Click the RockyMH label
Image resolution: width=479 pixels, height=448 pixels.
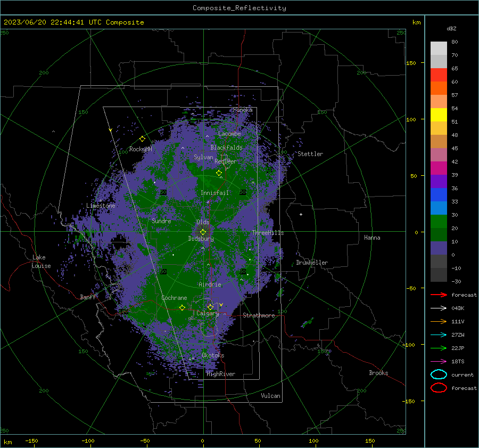click(141, 149)
